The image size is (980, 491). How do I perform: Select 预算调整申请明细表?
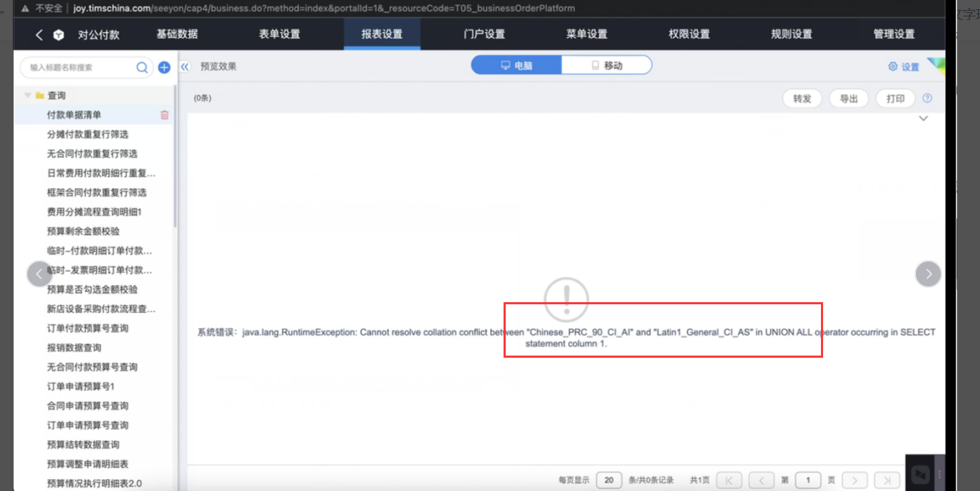88,464
